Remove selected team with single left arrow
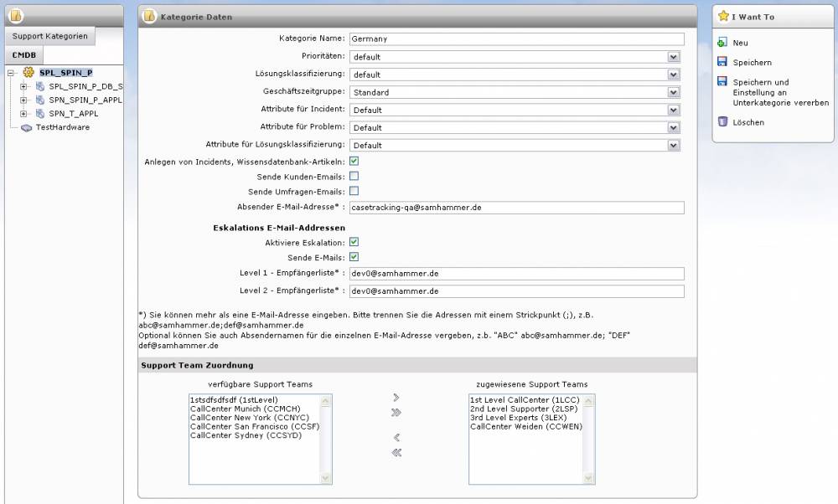 point(396,437)
